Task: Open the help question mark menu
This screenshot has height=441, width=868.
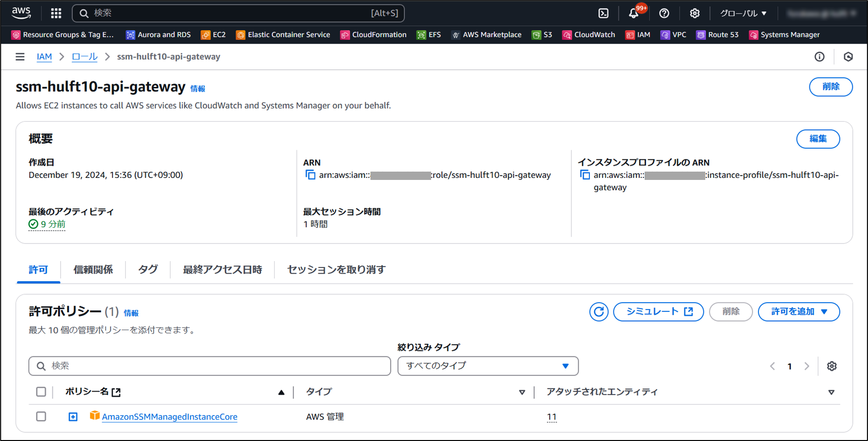Action: coord(664,13)
